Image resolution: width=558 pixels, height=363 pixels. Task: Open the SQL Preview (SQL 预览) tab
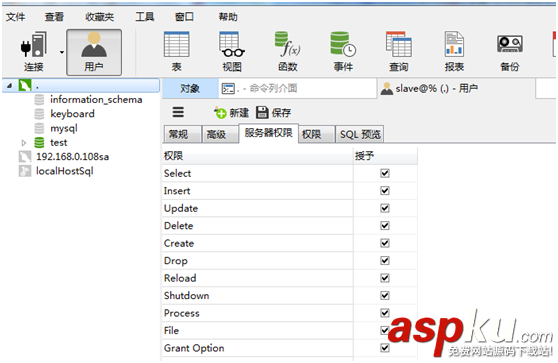[x=360, y=135]
